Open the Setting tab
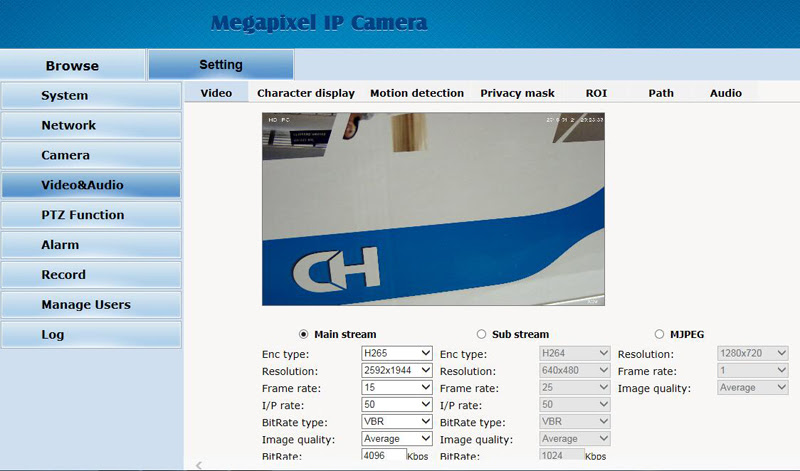This screenshot has height=471, width=800. click(221, 65)
